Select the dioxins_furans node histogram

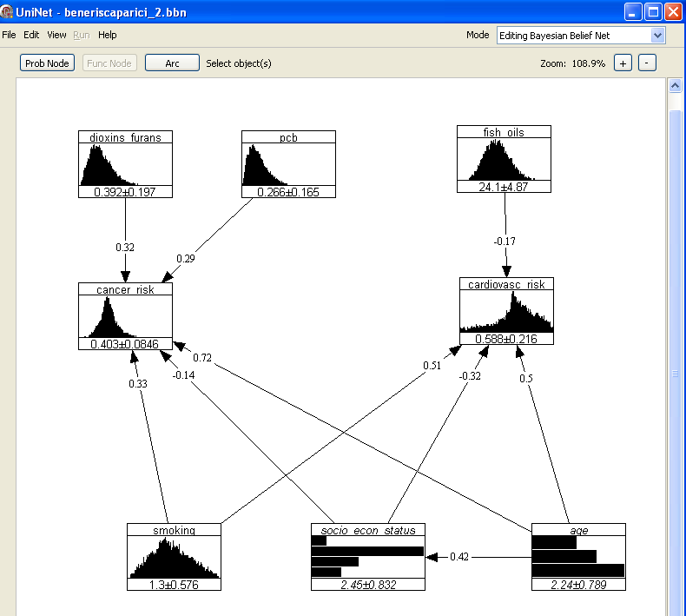(125, 164)
